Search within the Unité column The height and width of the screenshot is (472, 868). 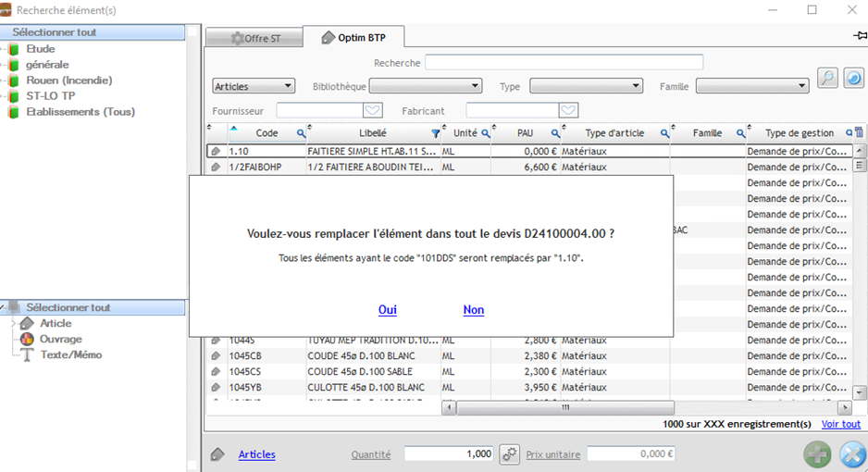tap(486, 133)
